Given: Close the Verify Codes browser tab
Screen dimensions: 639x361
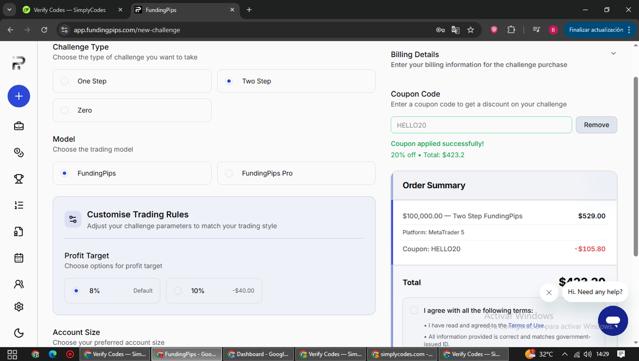Looking at the screenshot, I should click(121, 10).
